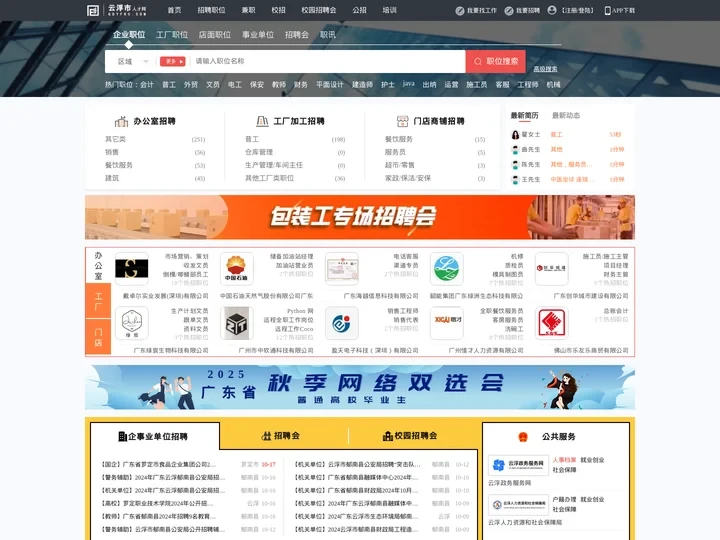Click hot job 平面设计
Viewport: 720px width, 540px height.
point(330,84)
